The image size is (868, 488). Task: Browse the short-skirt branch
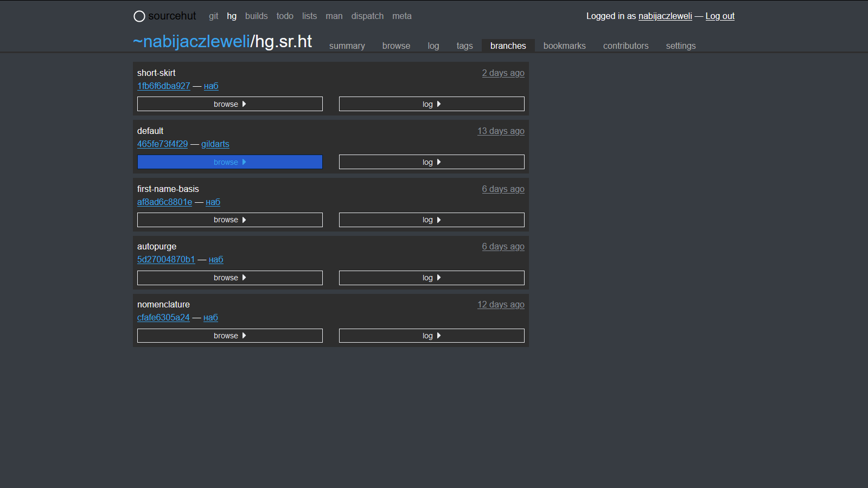(229, 104)
